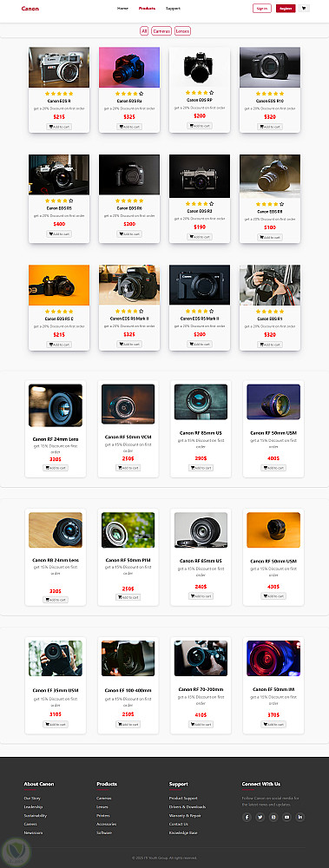Open the shopping cart icon in header
This screenshot has width=329, height=868.
[304, 9]
